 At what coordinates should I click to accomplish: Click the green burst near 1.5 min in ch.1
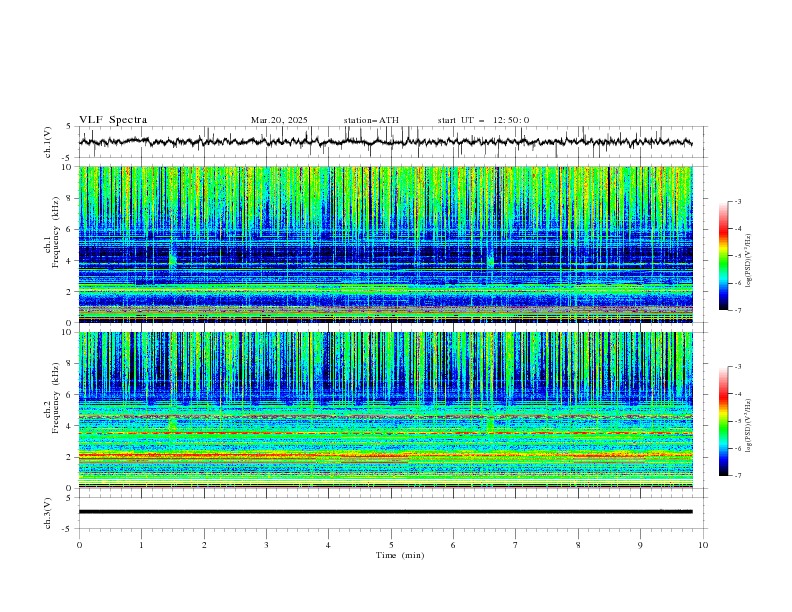tap(173, 259)
